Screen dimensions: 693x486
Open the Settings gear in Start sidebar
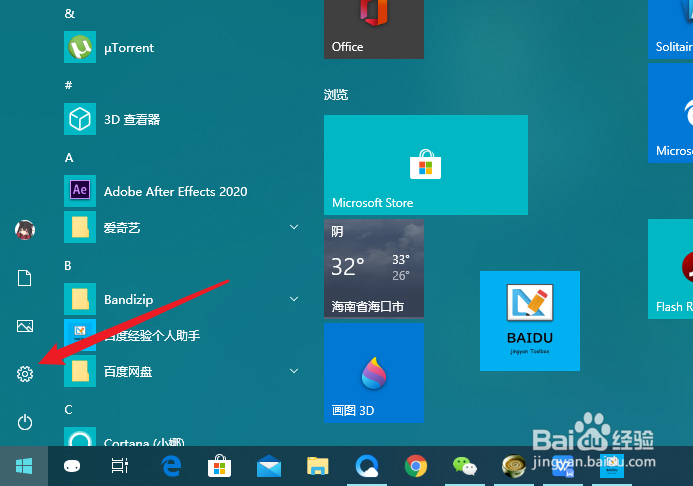point(25,374)
